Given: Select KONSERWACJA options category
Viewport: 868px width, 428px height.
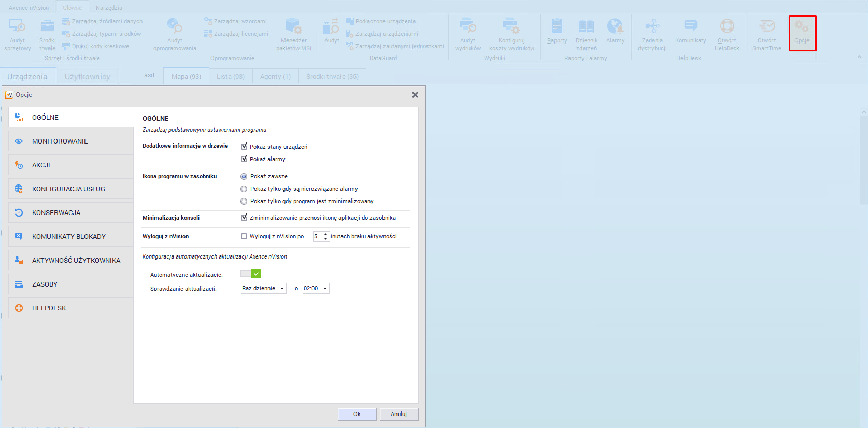Looking at the screenshot, I should pos(71,212).
